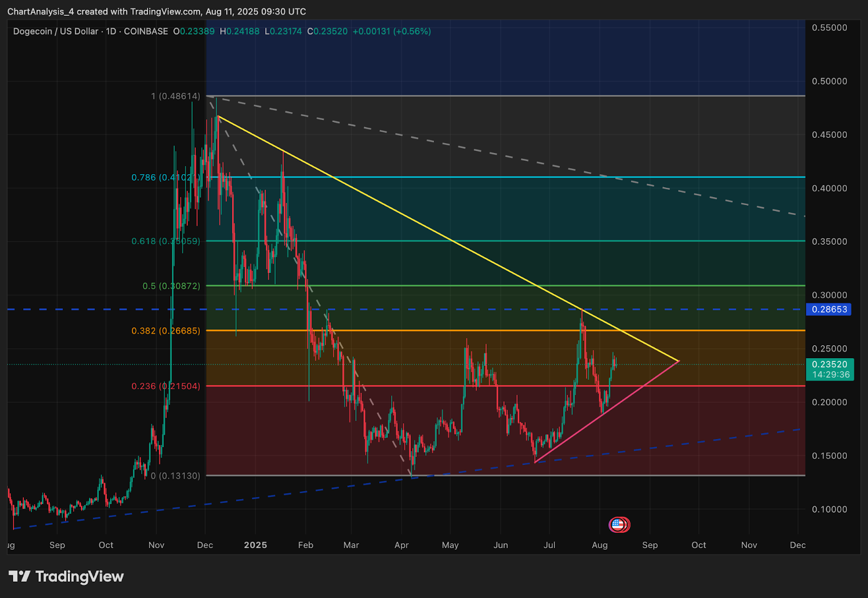Click the 0.10000 price axis label
This screenshot has width=868, height=598.
[x=829, y=510]
